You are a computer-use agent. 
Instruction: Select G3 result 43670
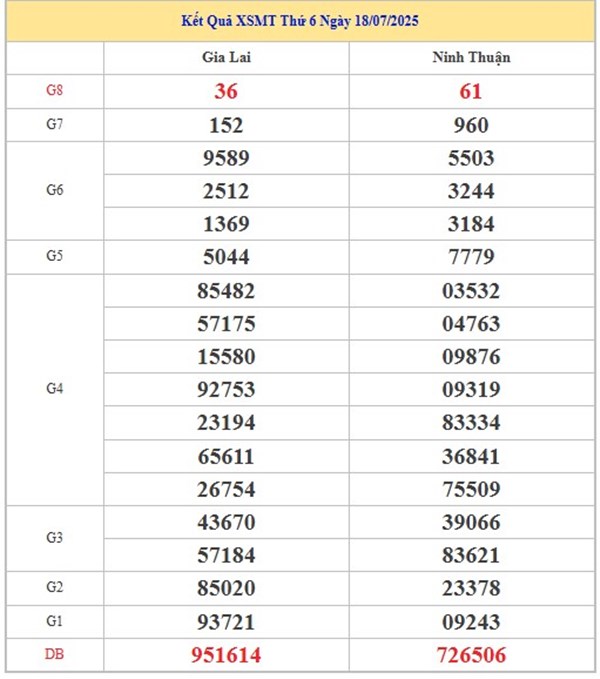point(226,522)
